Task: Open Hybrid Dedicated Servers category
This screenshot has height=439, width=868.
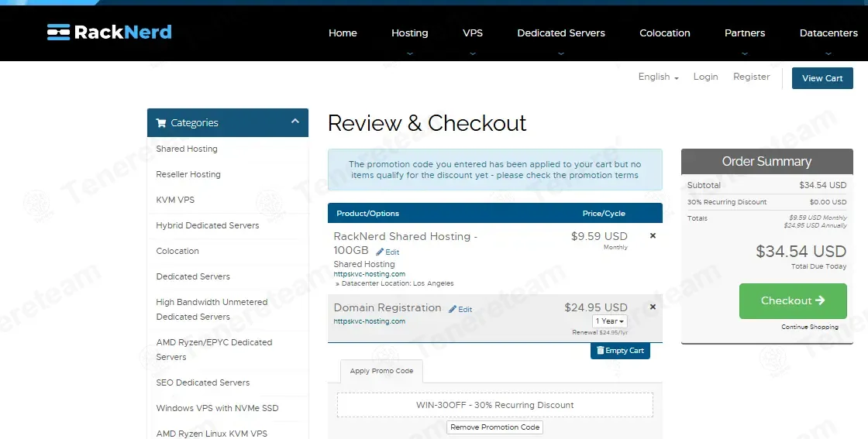Action: (x=208, y=225)
